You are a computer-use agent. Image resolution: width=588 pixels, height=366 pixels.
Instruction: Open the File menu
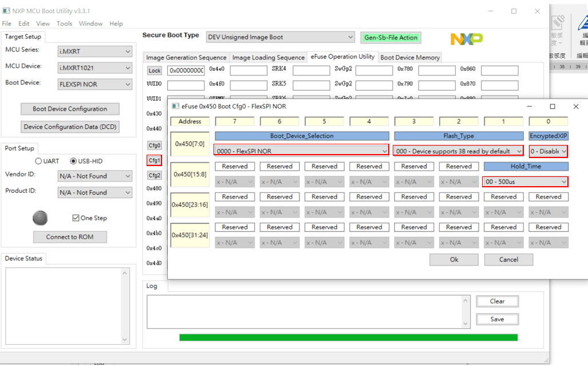6,23
